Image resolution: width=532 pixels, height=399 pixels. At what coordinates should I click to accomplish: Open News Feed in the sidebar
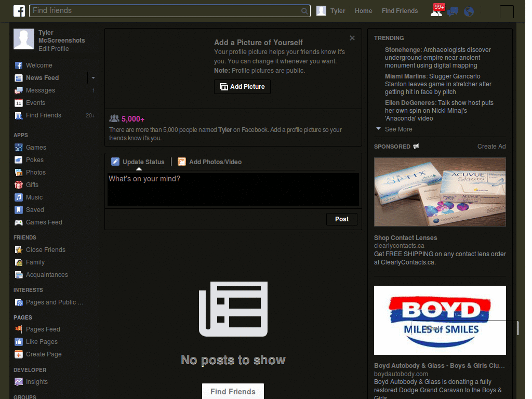(x=43, y=78)
